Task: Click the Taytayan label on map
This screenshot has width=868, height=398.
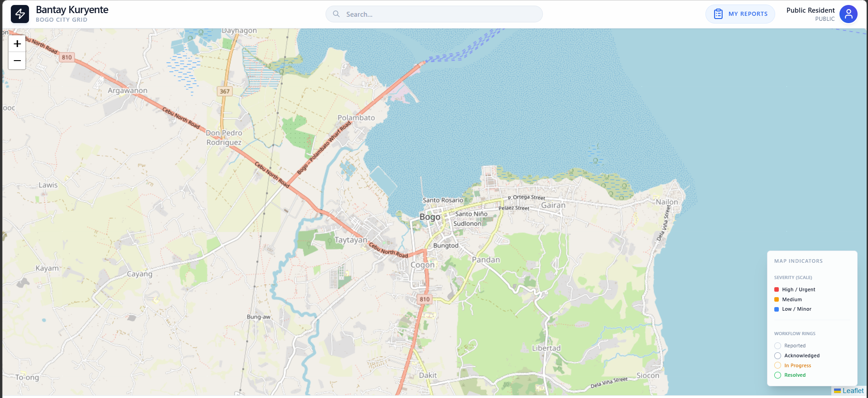Action: click(x=351, y=240)
